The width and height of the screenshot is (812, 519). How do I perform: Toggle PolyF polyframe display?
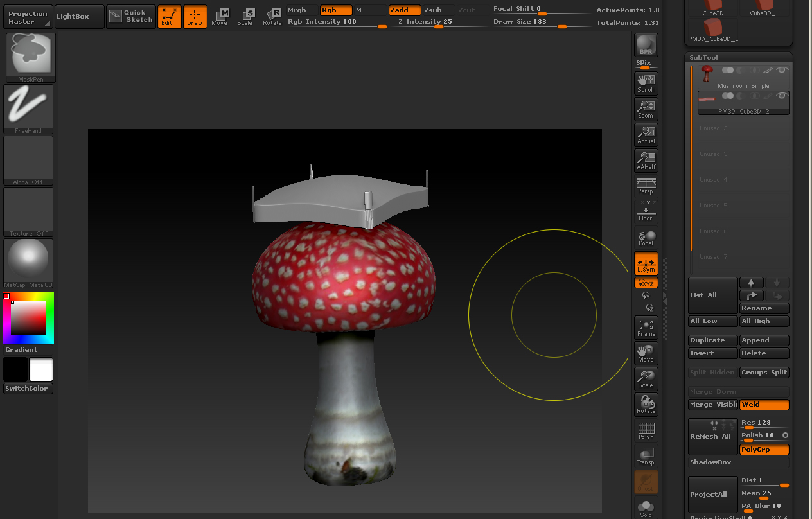[x=646, y=430]
